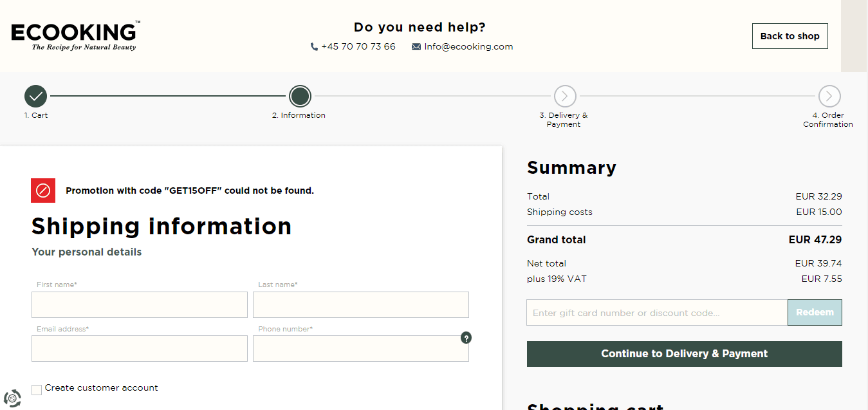Continue to Delivery & Payment
Viewport: 868px width, 410px height.
click(x=685, y=354)
